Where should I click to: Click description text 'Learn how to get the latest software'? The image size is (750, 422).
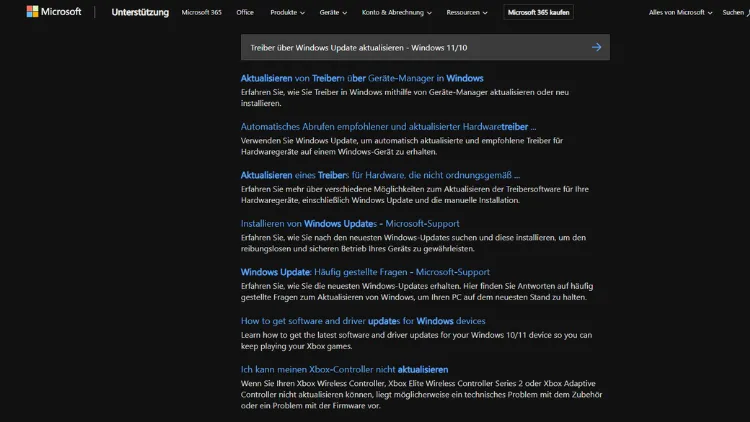click(x=416, y=340)
